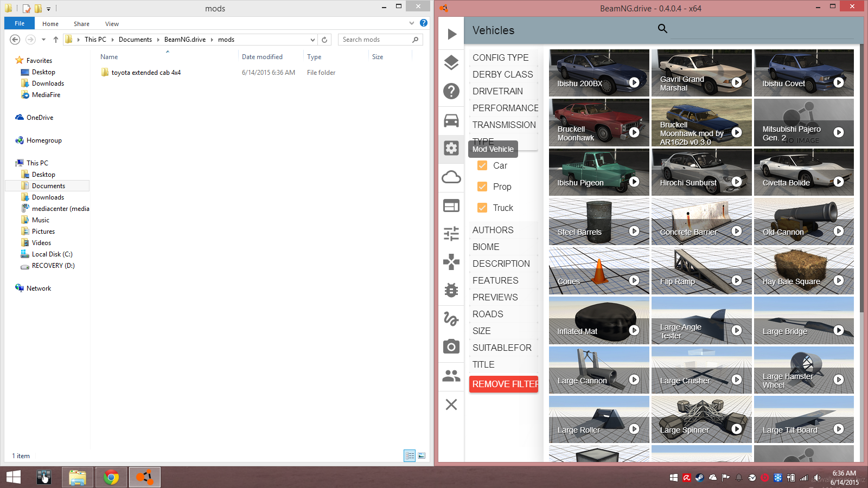Click Explorer refresh button

324,40
